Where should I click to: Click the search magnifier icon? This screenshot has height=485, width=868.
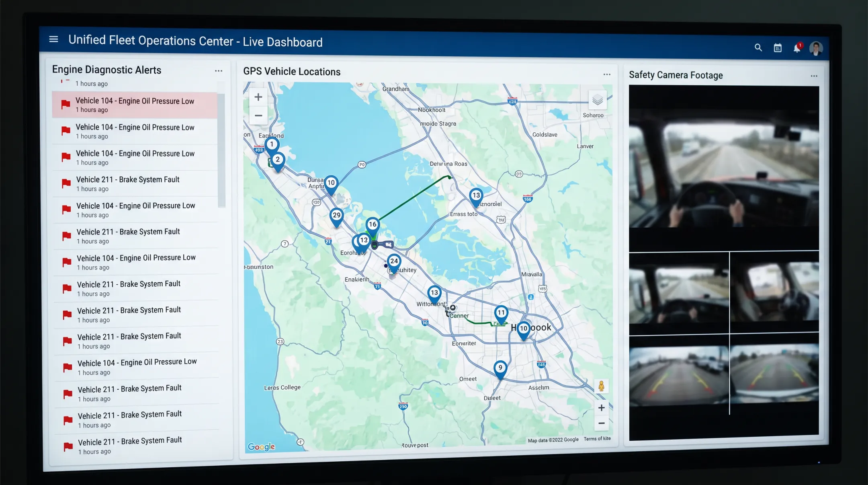pyautogui.click(x=758, y=47)
